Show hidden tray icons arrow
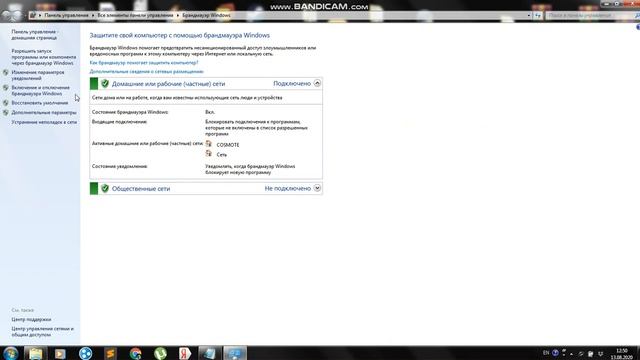 pos(571,353)
